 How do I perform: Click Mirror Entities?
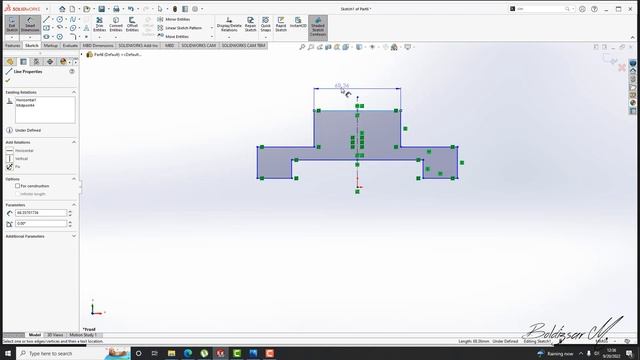[173, 19]
